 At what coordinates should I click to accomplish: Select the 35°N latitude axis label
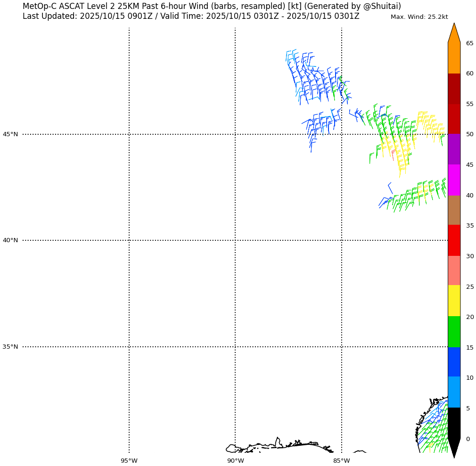[x=10, y=347]
